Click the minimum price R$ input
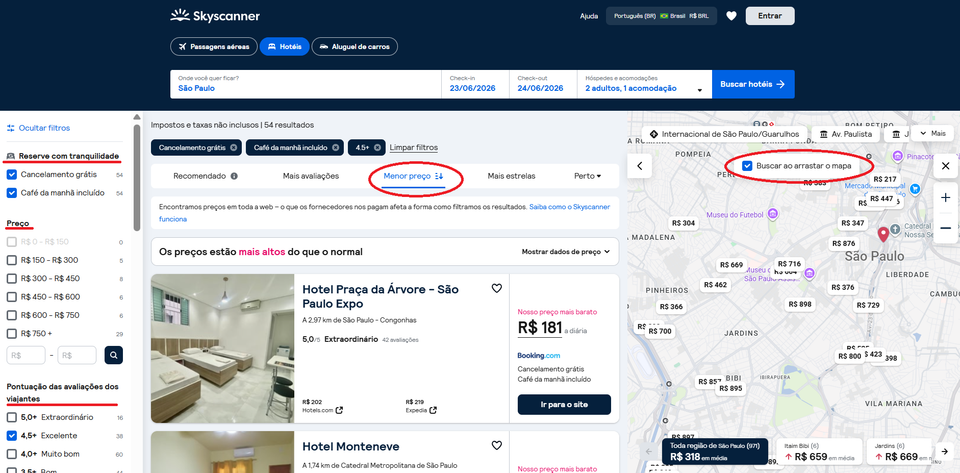Viewport: 960px width, 473px height. 26,355
